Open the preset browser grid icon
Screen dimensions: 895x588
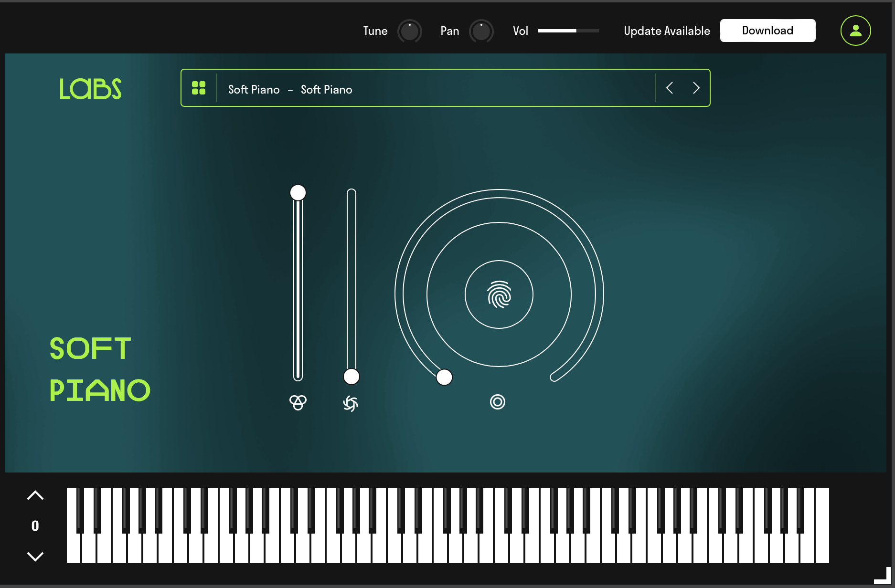click(x=199, y=88)
